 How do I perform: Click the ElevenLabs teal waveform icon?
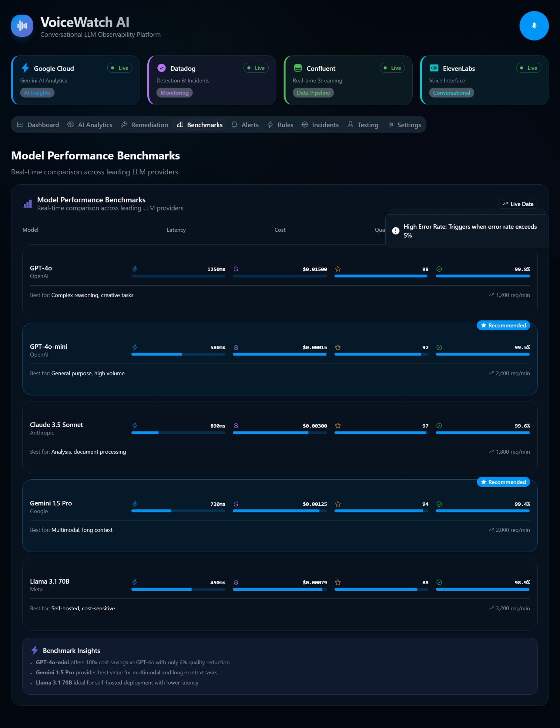[x=434, y=68]
